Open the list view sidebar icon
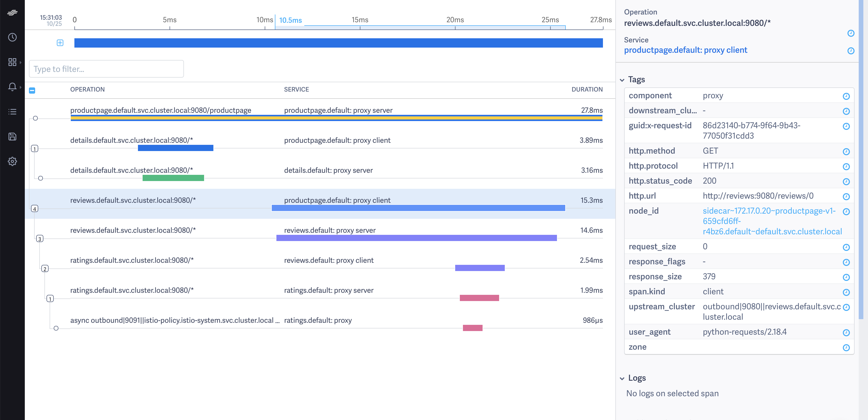This screenshot has height=420, width=868. pyautogui.click(x=12, y=112)
